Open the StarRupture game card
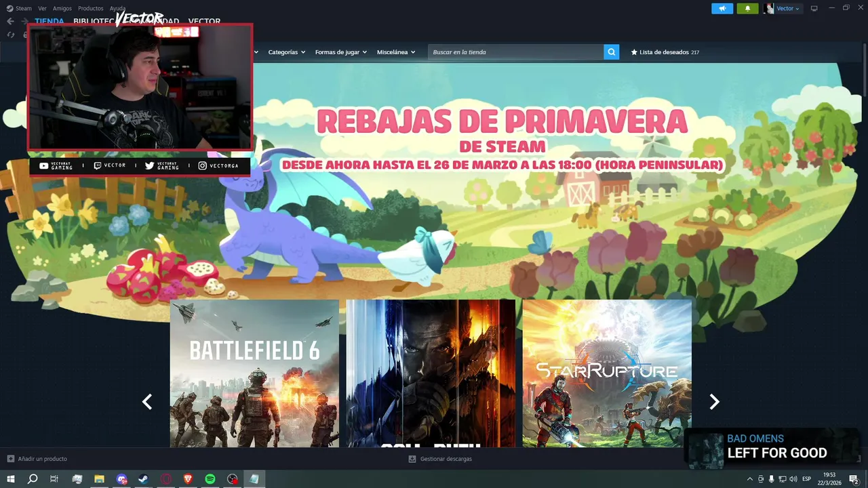 coord(607,373)
